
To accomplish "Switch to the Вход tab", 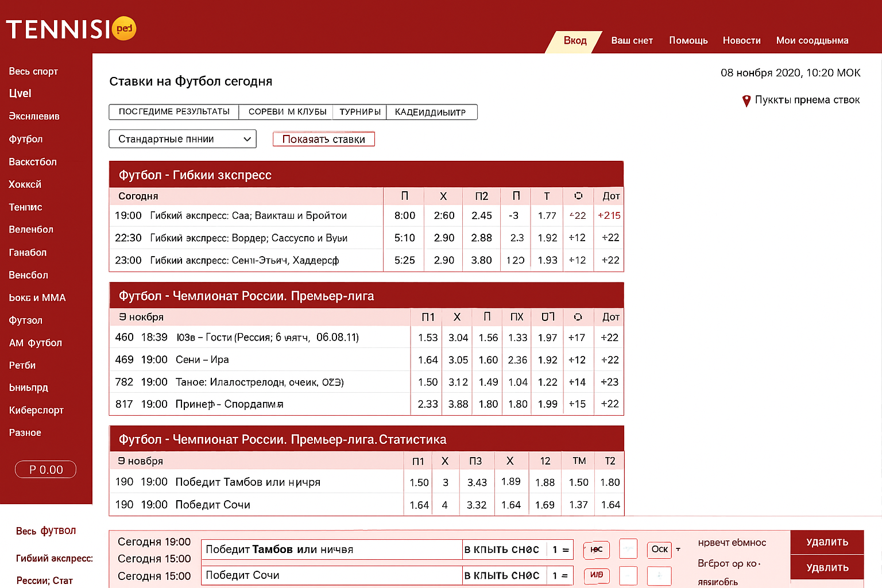I will pyautogui.click(x=575, y=41).
